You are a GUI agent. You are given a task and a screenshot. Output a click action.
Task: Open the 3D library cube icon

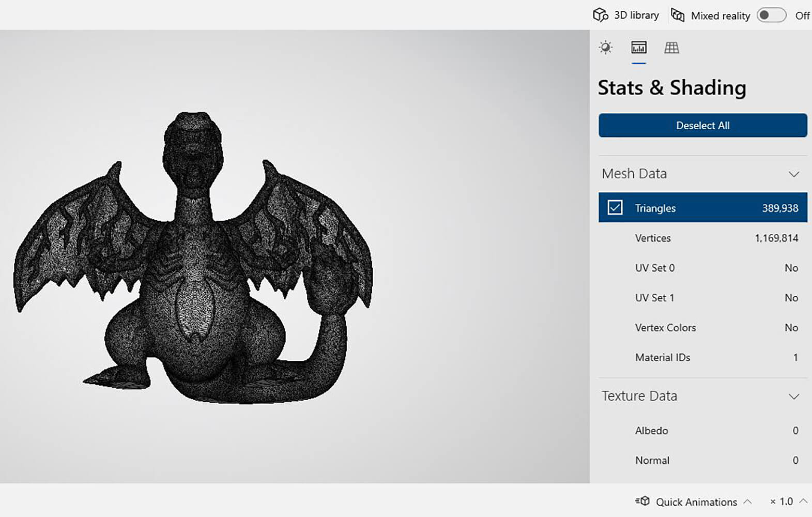(600, 15)
